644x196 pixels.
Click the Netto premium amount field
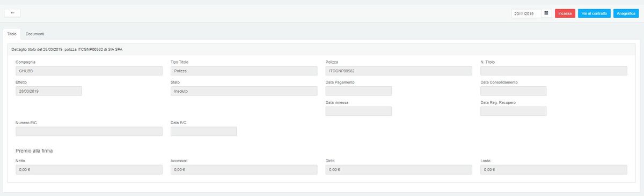[x=89, y=170]
